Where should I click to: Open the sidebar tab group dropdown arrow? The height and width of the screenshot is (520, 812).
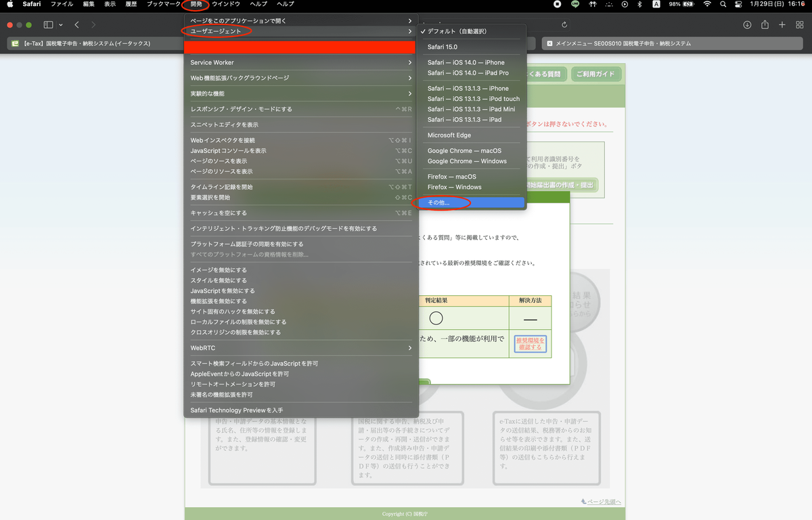pos(61,25)
